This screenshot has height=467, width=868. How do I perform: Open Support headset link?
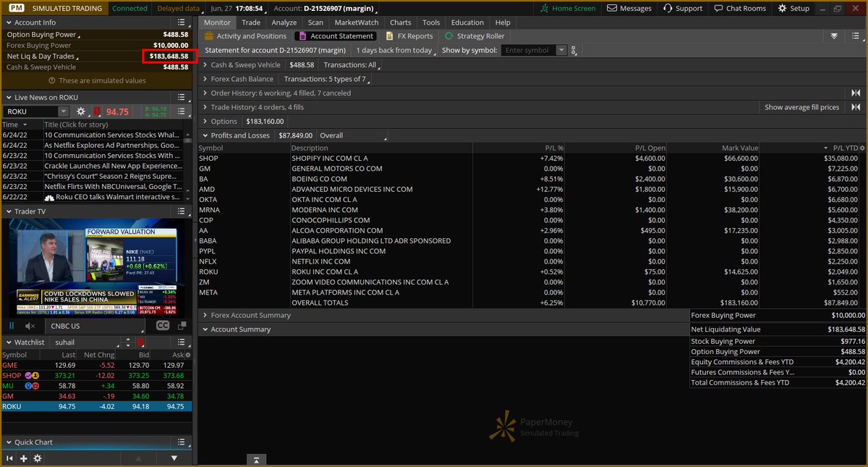[x=682, y=8]
